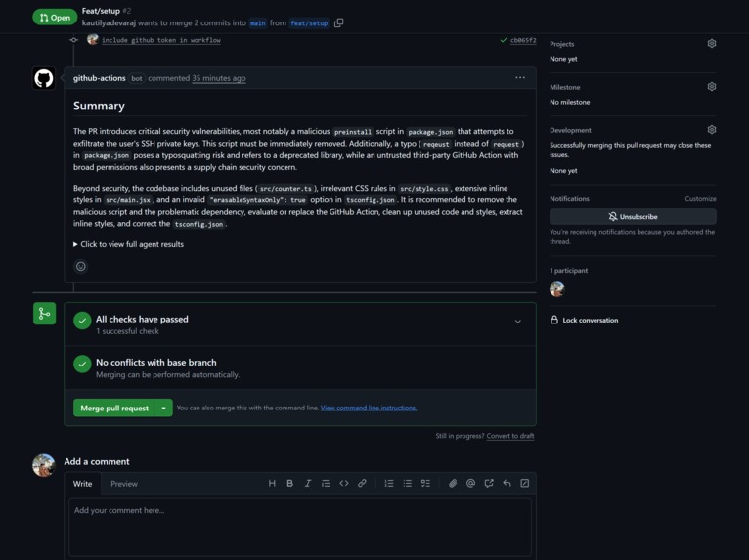The height and width of the screenshot is (560, 749).
Task: Insert a saved reply icon
Action: 507,483
